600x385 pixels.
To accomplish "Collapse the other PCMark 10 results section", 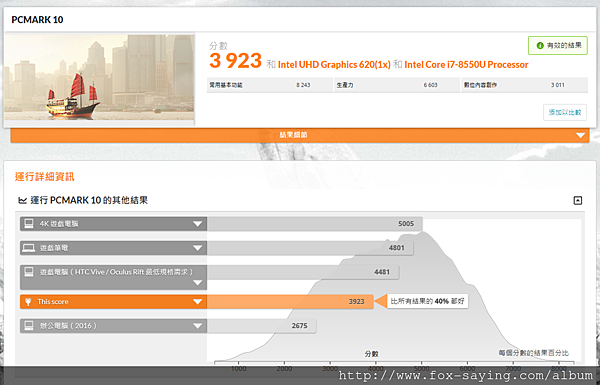I will (x=577, y=200).
